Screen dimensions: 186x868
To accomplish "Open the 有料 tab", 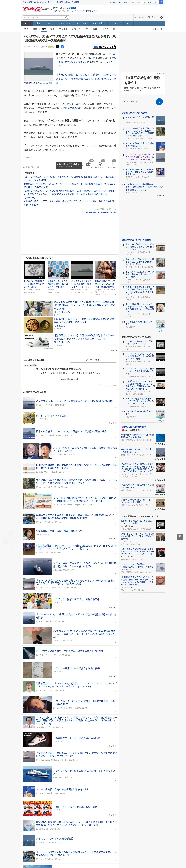I will [128, 24].
